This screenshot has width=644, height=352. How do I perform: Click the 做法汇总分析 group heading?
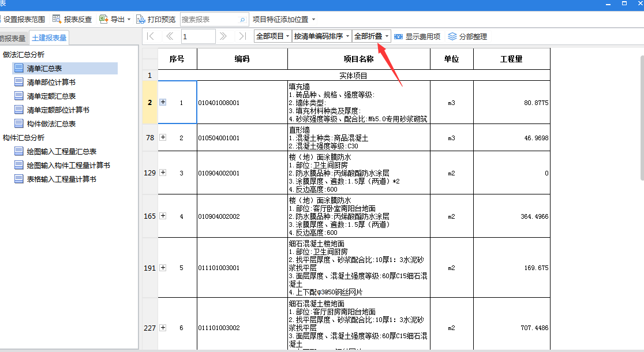(24, 55)
